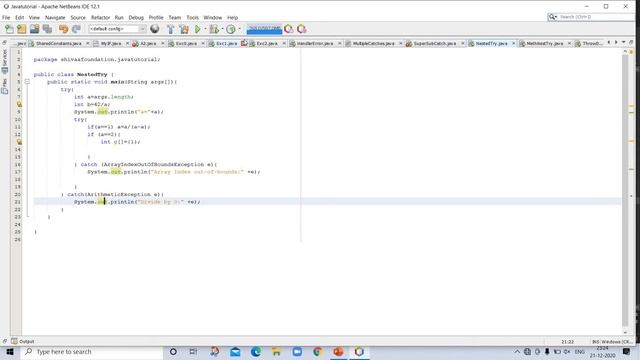Screen dimensions: 640x360
Task: Click the New File toolbar icon
Action: point(9,29)
